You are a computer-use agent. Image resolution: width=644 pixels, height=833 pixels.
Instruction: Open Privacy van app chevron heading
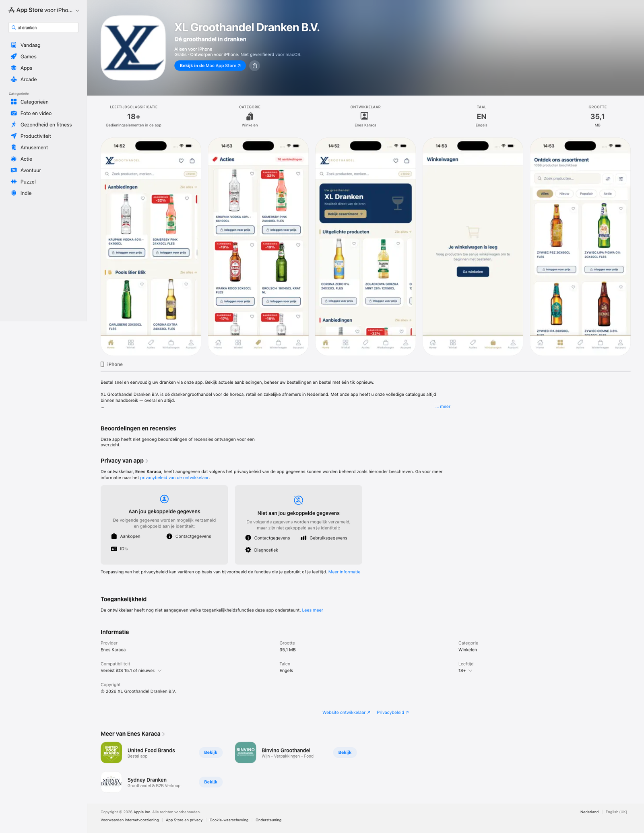point(124,461)
